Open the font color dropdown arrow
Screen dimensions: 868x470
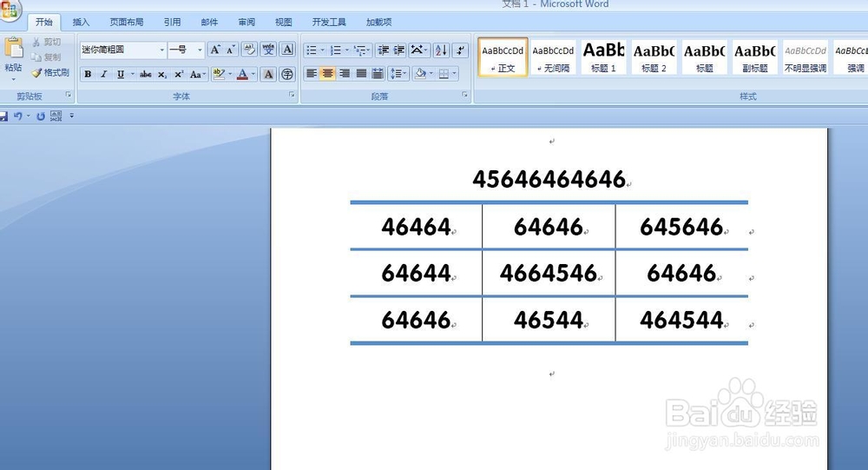click(x=253, y=74)
